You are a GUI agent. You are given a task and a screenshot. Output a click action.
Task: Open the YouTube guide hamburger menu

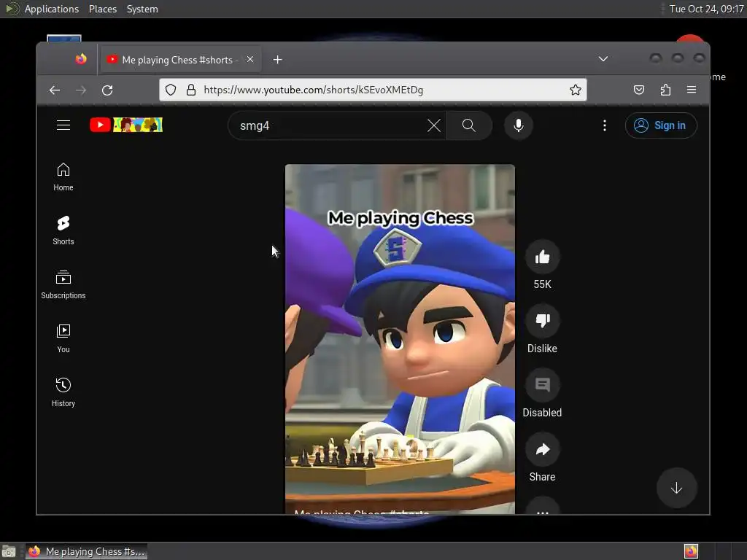63,125
